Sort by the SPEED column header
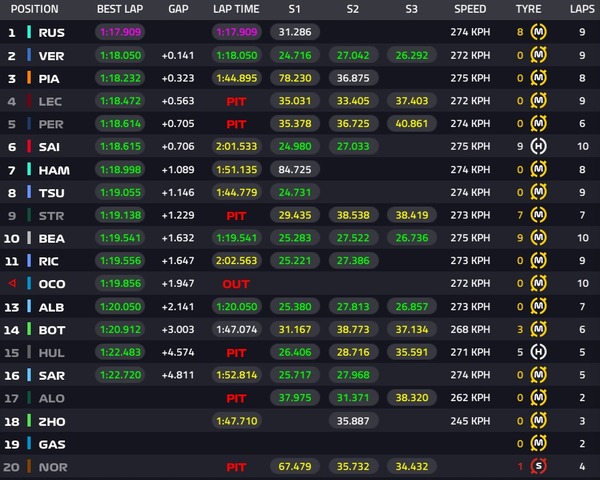 click(x=469, y=9)
